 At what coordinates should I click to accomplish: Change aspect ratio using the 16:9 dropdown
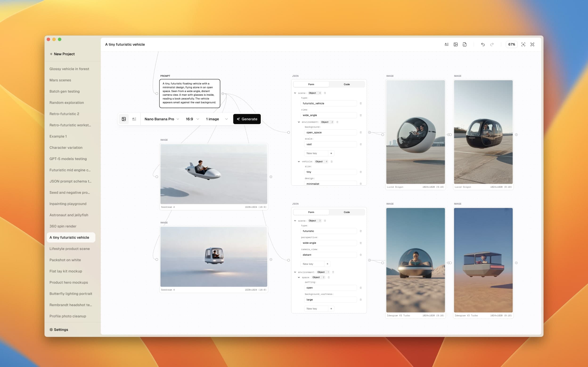(x=192, y=119)
